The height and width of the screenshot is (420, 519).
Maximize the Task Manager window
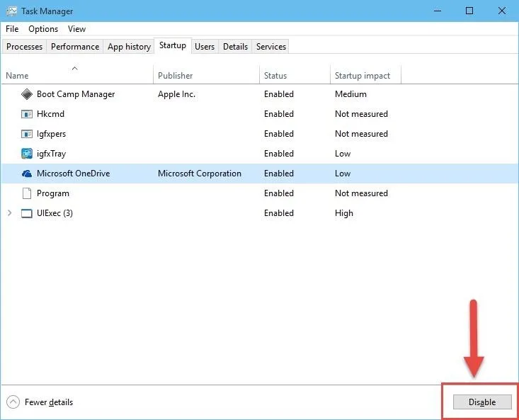469,11
